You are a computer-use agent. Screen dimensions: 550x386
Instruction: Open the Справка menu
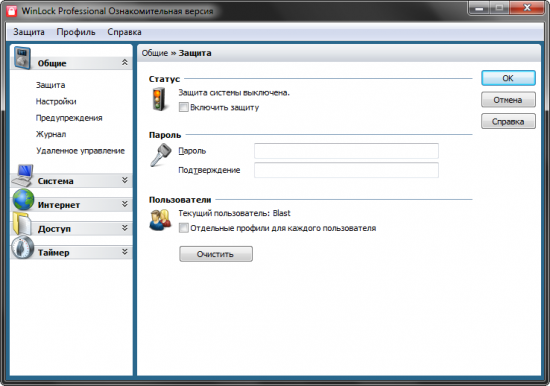(124, 32)
